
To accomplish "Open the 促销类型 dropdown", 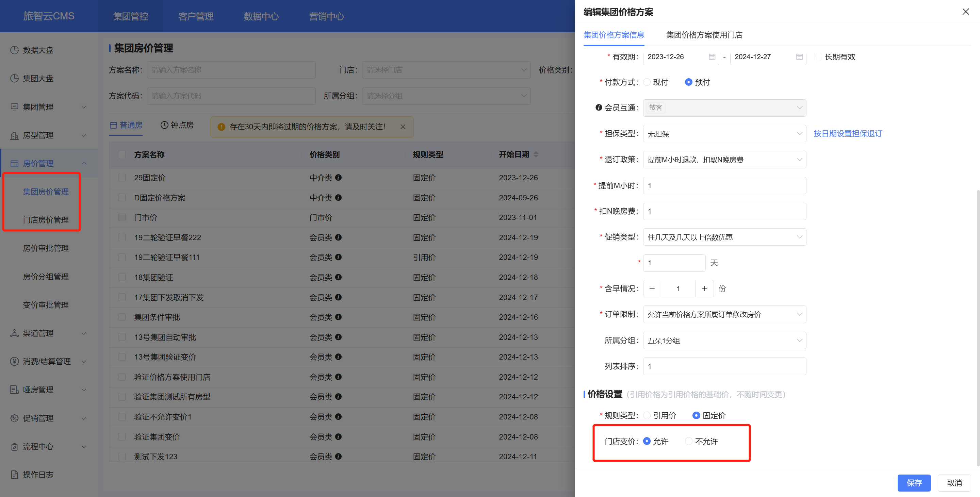I will pos(724,237).
